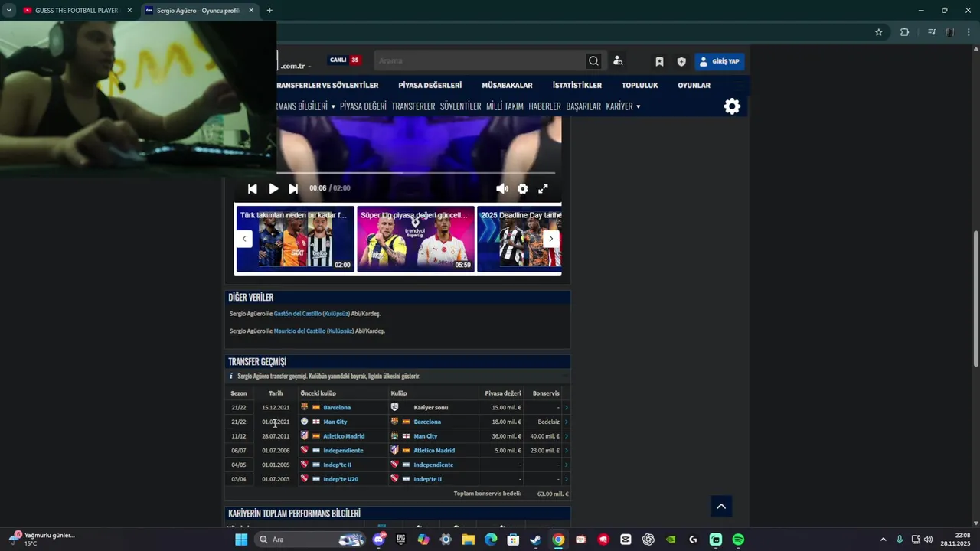Open 'Türk takımları neden bu kadar' video thumbnail

(295, 239)
